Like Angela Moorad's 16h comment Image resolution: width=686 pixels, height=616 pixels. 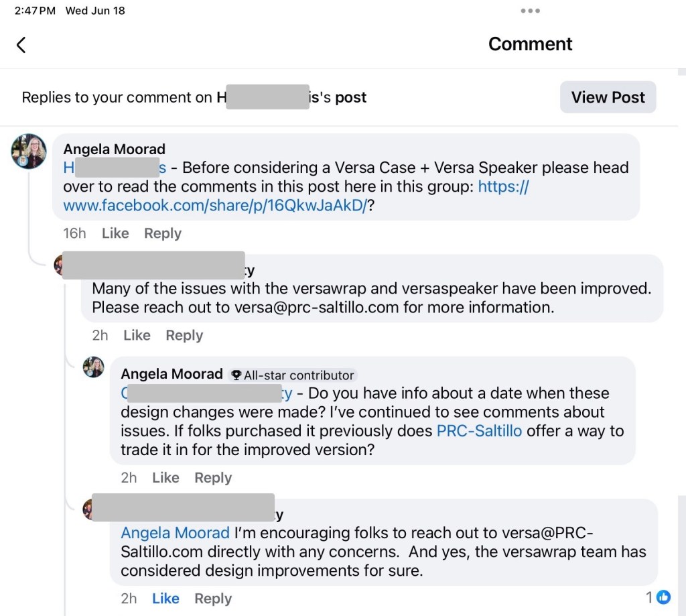[115, 233]
